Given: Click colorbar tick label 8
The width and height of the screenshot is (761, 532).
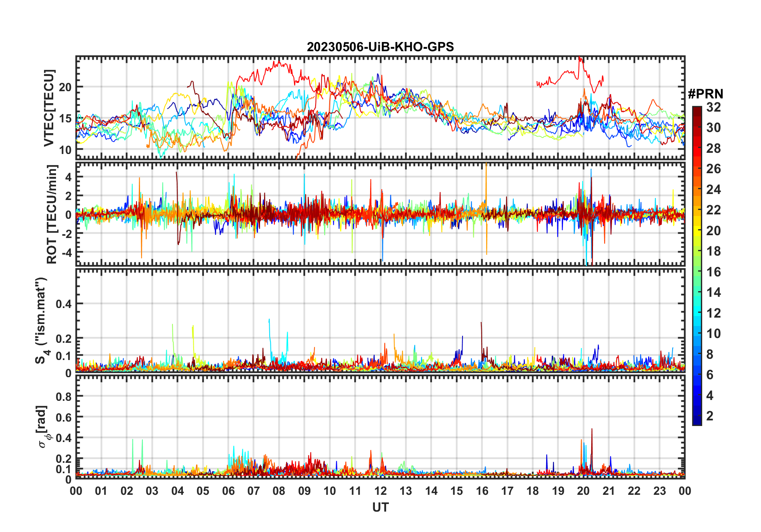Looking at the screenshot, I should (x=710, y=354).
